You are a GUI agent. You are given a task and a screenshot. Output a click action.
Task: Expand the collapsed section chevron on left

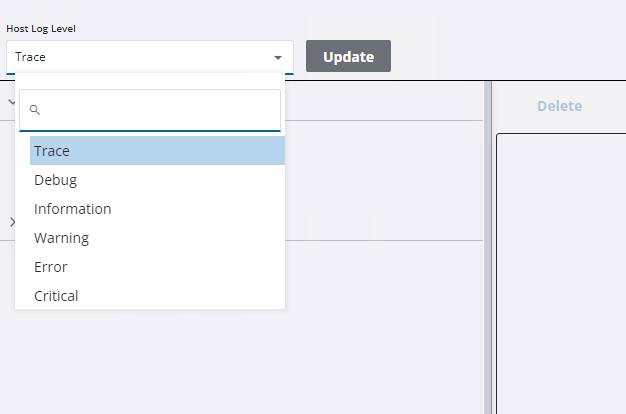pyautogui.click(x=11, y=222)
